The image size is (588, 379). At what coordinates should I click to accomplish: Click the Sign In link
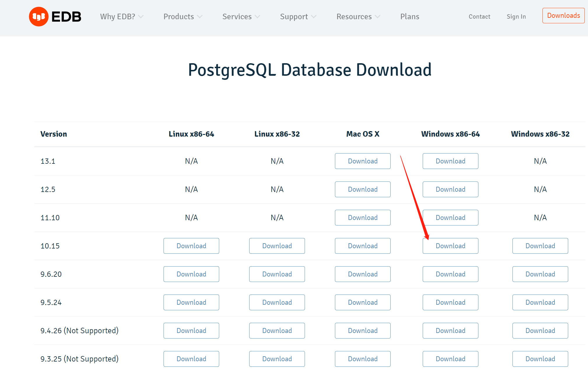point(516,17)
